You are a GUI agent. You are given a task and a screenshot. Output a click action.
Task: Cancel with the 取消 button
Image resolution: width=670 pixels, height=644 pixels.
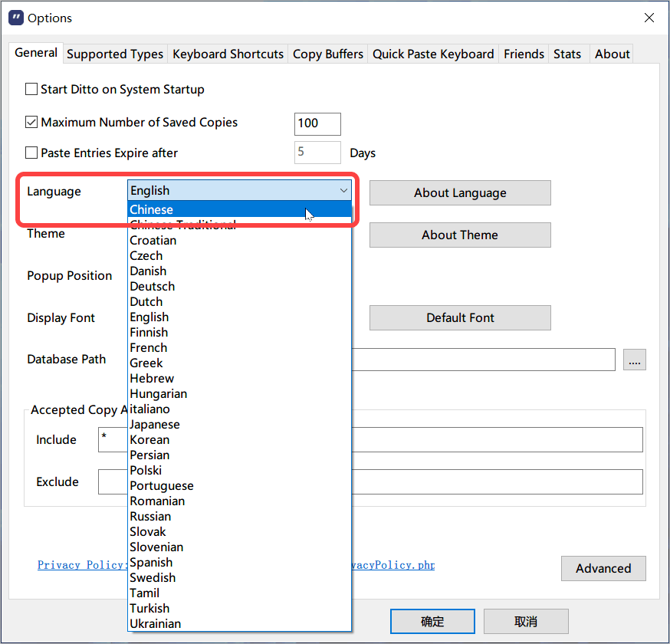pyautogui.click(x=526, y=621)
